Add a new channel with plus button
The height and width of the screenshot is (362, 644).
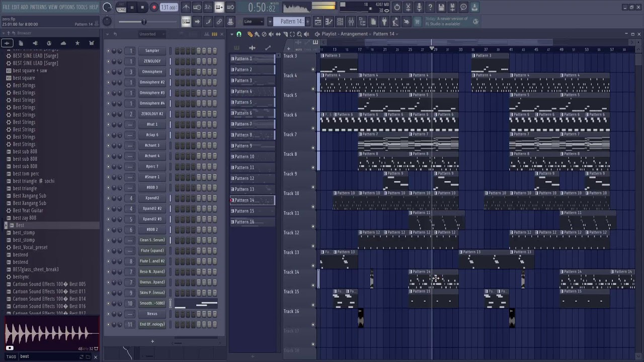pos(152,341)
